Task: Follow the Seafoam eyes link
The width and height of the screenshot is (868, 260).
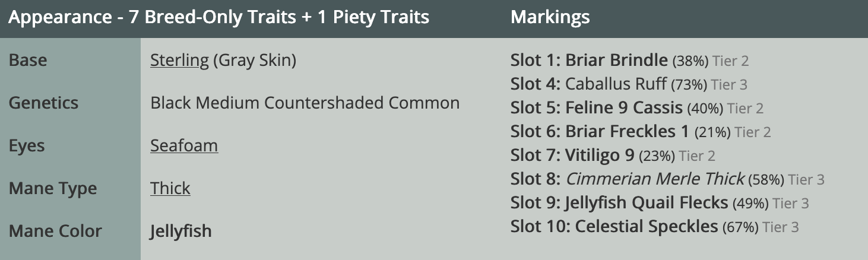Action: (x=184, y=145)
